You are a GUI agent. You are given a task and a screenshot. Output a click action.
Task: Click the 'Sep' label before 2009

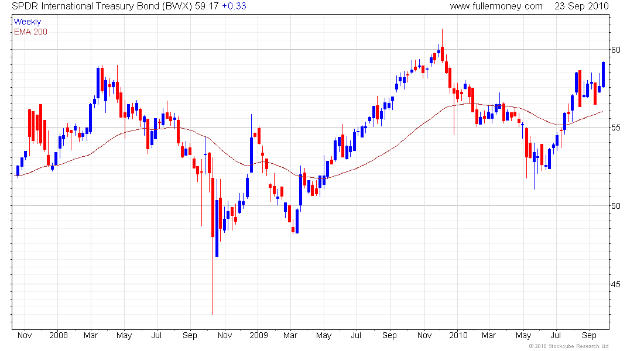190,335
